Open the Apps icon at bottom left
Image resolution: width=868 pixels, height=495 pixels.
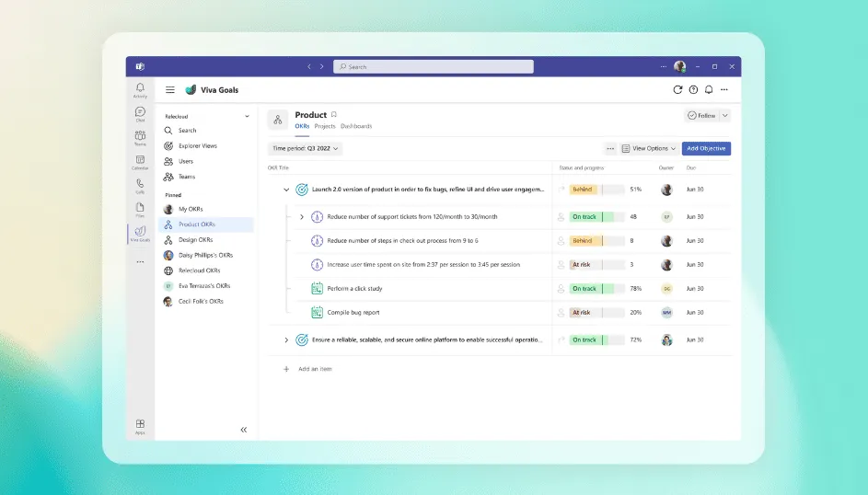(140, 425)
